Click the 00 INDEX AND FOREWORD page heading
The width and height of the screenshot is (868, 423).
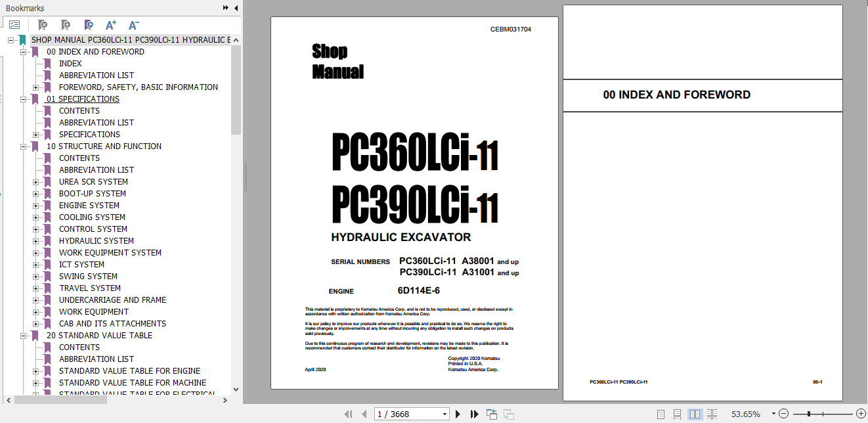[676, 95]
